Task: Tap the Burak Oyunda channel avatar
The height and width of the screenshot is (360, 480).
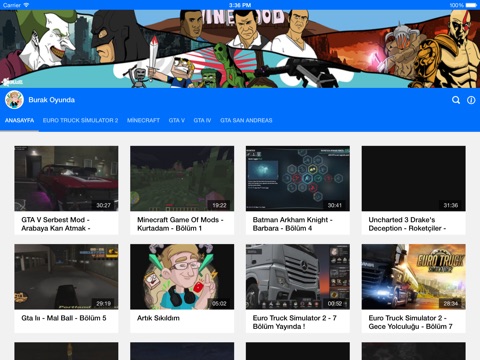Action: 14,100
